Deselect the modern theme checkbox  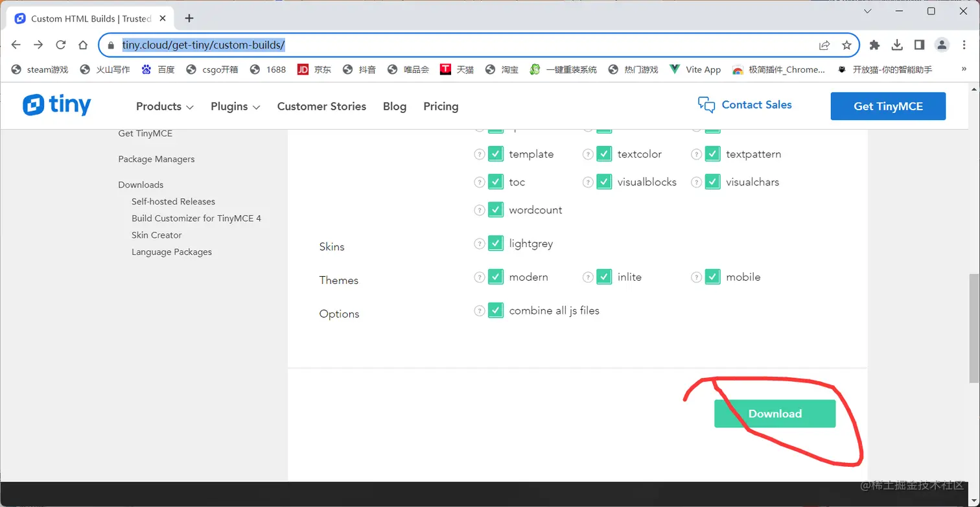[496, 277]
